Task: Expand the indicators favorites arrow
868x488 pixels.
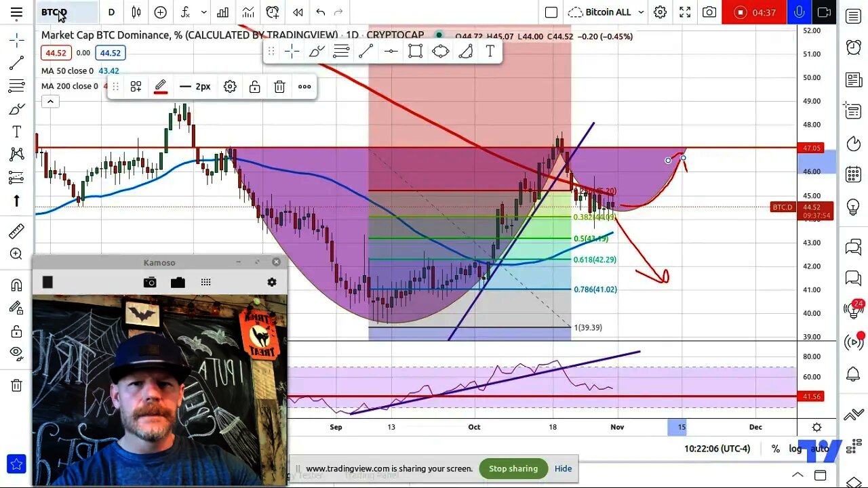Action: click(x=203, y=12)
